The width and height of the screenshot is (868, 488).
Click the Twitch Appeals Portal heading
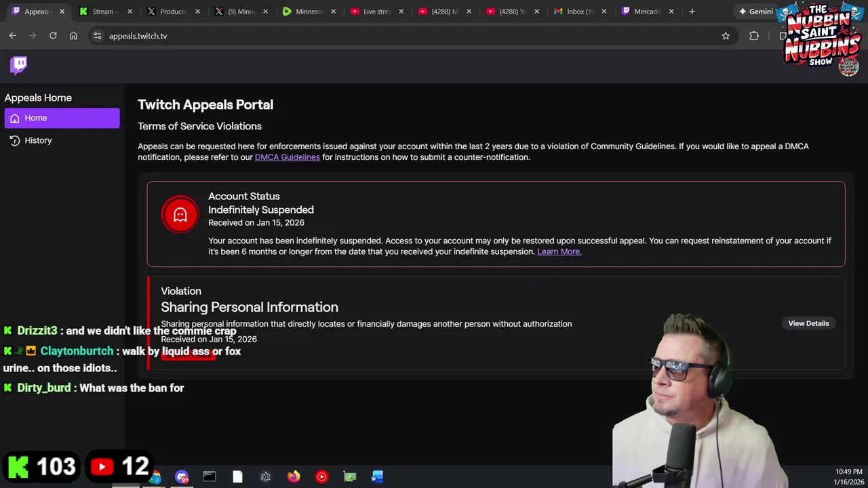(205, 104)
